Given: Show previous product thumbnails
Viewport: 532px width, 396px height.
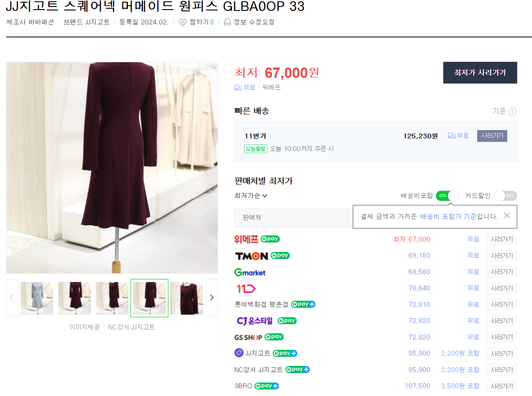Looking at the screenshot, I should click(12, 298).
